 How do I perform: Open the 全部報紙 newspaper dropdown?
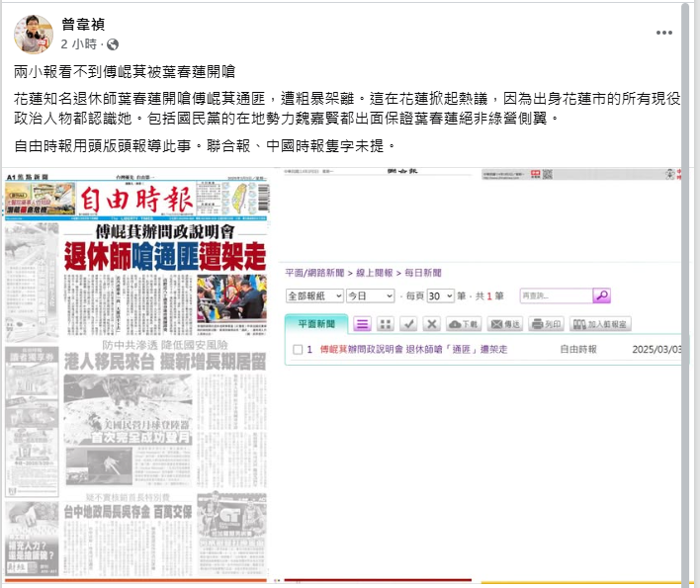pos(314,295)
